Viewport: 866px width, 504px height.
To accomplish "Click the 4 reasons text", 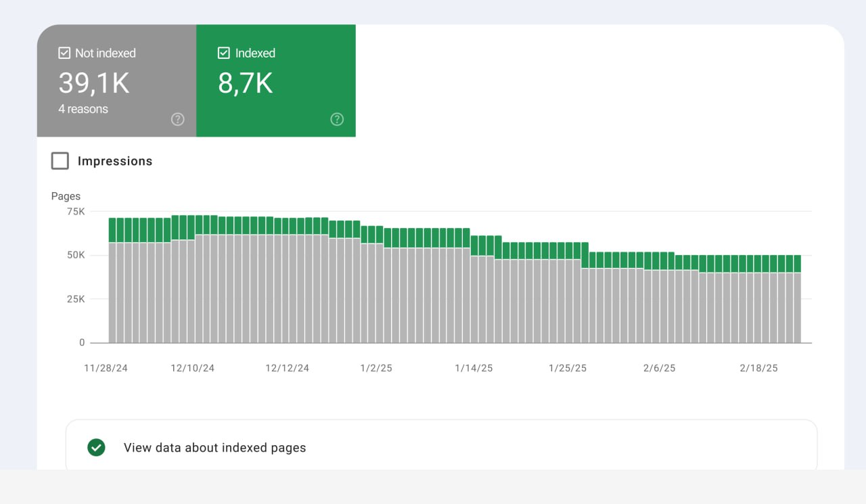I will 83,109.
